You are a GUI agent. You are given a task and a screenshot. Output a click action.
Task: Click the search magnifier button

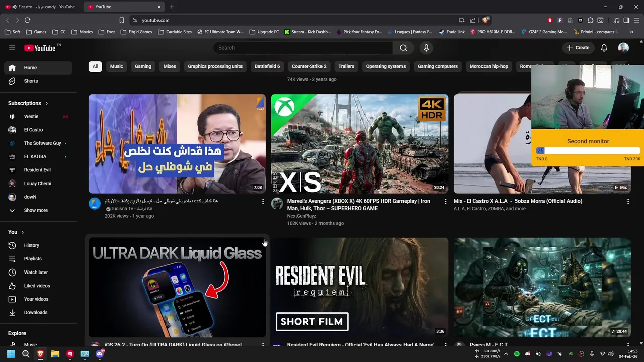click(404, 48)
